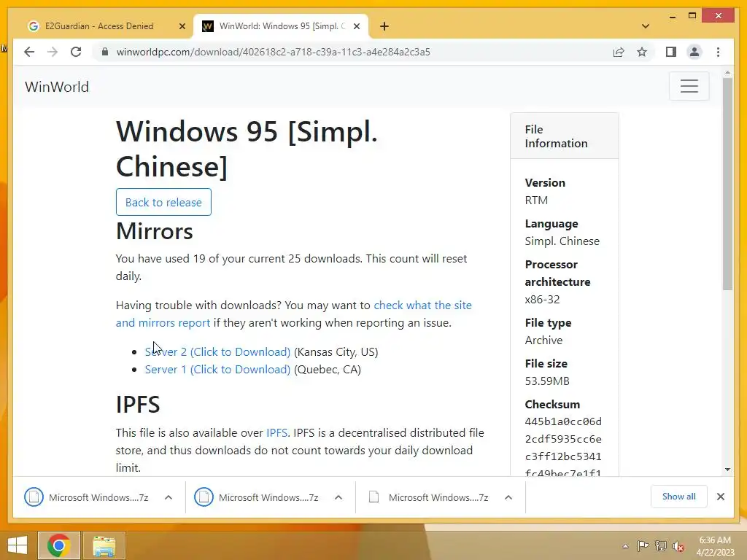Screen dimensions: 747x560
Task: Download from Server 1 Quebec
Action: 217,370
